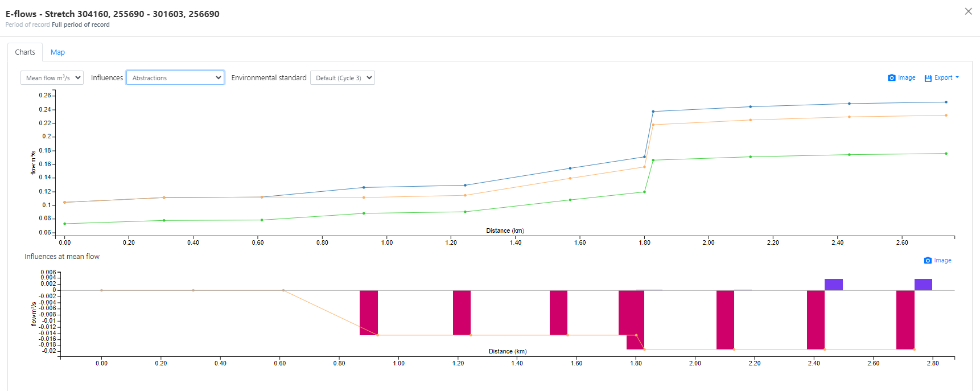This screenshot has height=391, width=980.
Task: Open the Export caret menu arrow
Action: 957,77
